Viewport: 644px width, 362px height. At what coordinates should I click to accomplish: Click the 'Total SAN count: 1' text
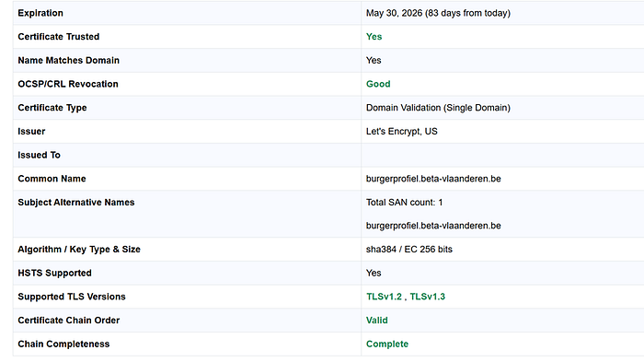click(404, 203)
